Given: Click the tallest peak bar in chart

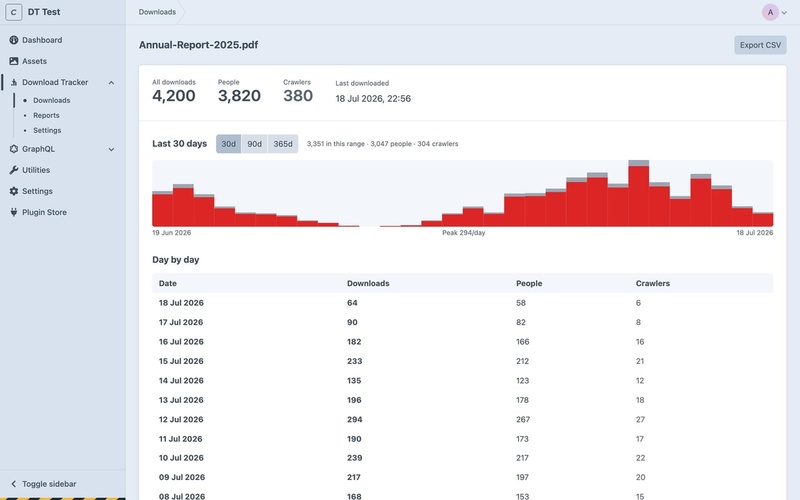Looking at the screenshot, I should 638,193.
